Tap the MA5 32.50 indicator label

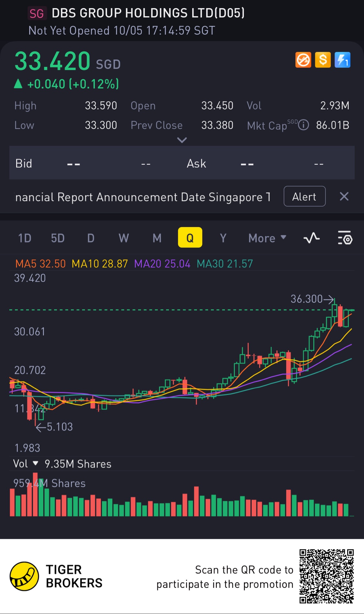40,264
